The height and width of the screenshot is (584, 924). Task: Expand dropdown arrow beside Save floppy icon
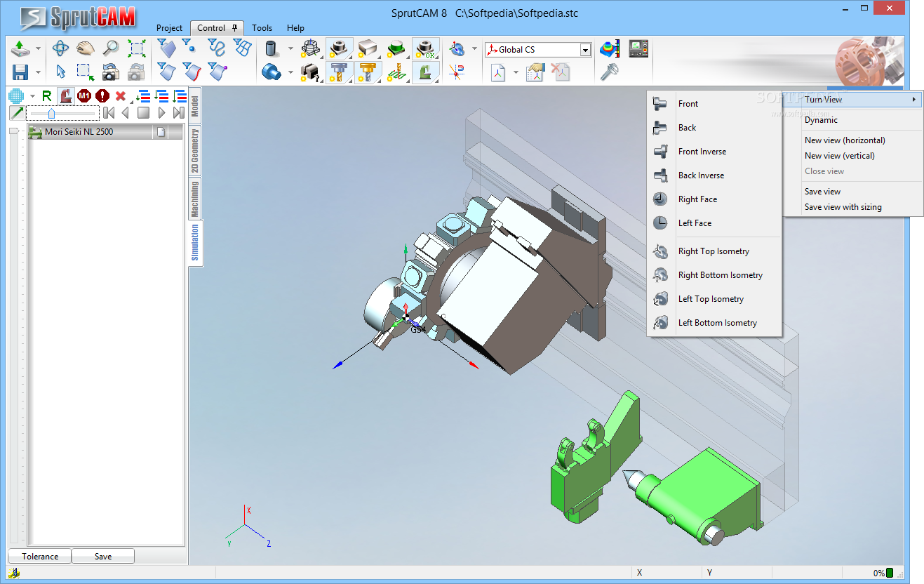(38, 72)
